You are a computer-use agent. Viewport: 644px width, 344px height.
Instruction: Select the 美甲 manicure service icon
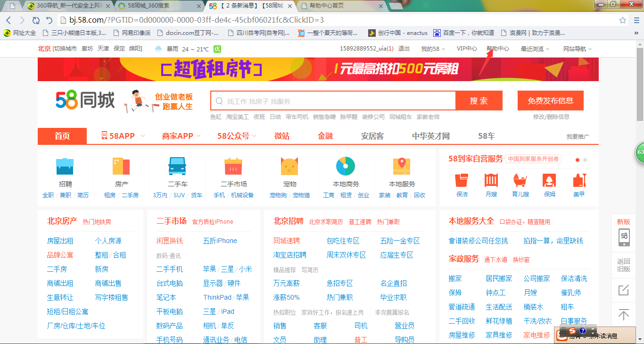579,180
